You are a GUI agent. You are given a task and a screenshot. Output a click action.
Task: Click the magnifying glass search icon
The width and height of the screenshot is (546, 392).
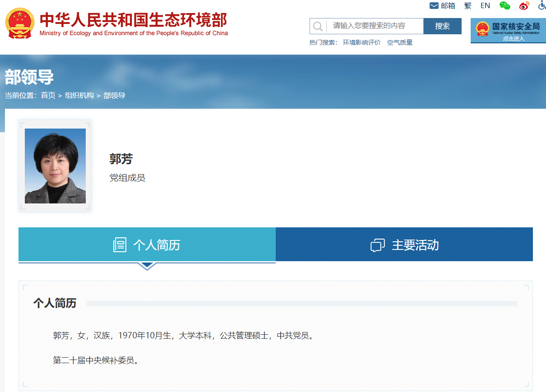point(318,26)
